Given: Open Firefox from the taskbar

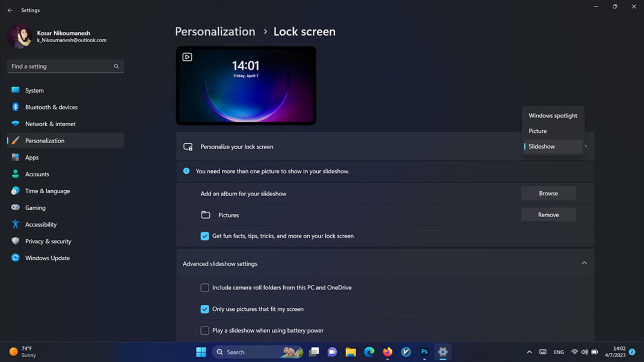Looking at the screenshot, I should click(387, 352).
